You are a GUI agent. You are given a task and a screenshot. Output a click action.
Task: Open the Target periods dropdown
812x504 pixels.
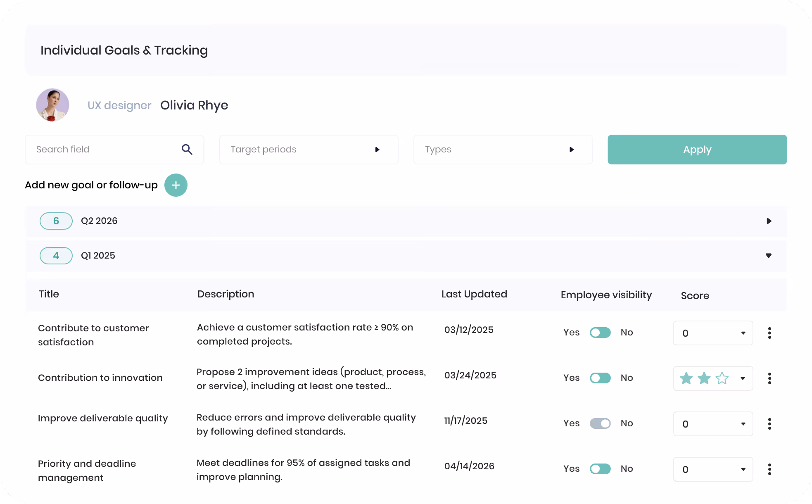(x=309, y=150)
